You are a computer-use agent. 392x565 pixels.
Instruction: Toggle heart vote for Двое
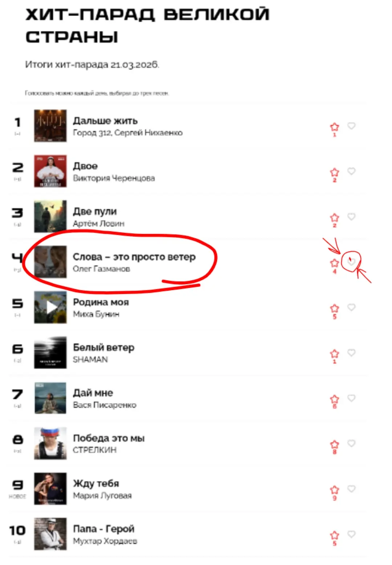point(351,171)
